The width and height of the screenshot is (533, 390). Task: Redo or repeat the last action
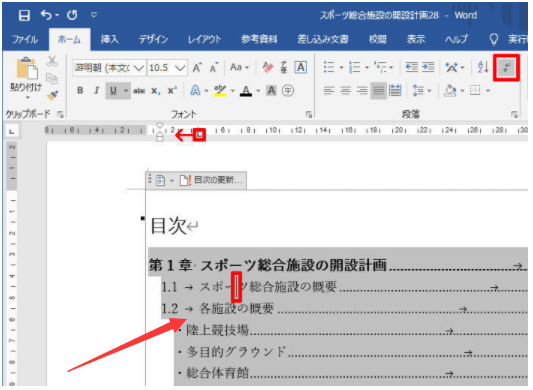(x=72, y=15)
